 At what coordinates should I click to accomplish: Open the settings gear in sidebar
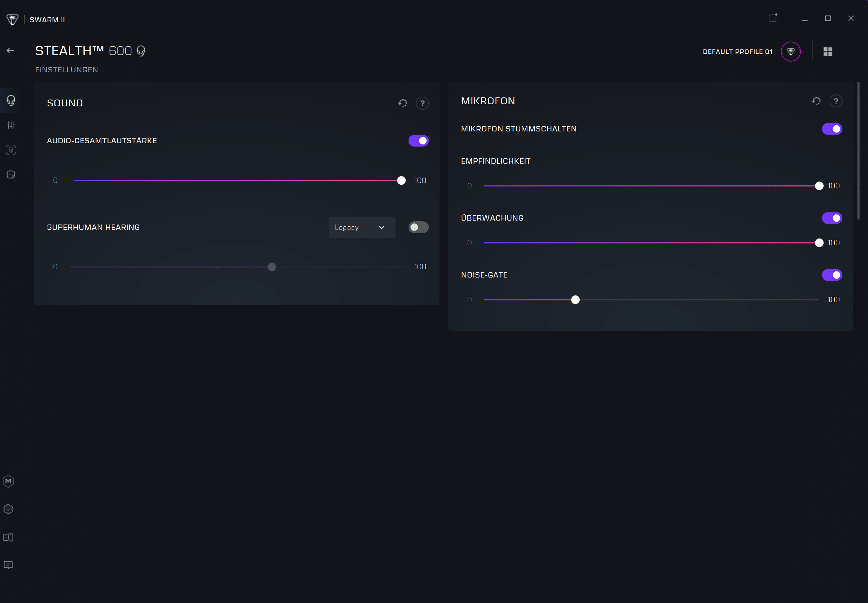(8, 509)
